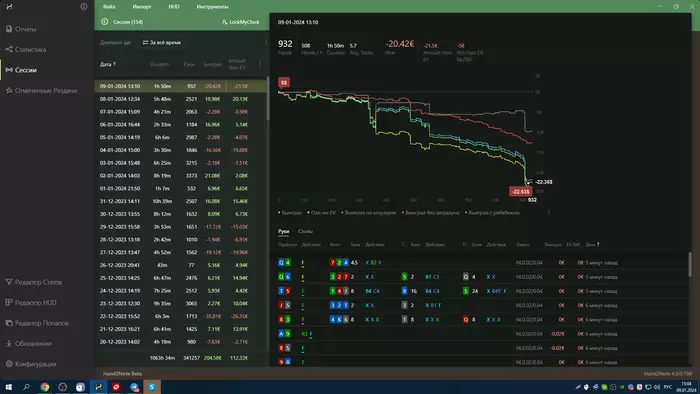Select session 04-01-2024 15:00
This screenshot has width=700, height=394.
pyautogui.click(x=180, y=150)
